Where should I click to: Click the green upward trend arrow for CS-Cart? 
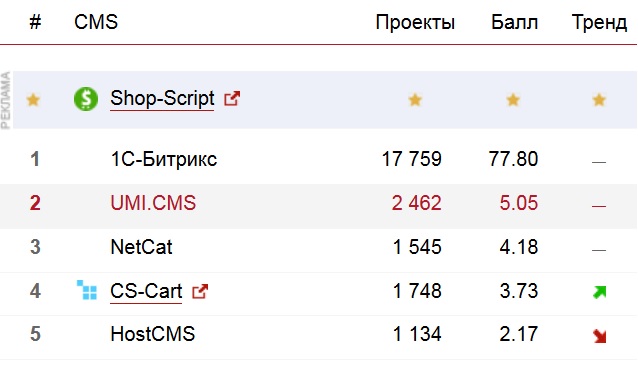[x=599, y=292]
